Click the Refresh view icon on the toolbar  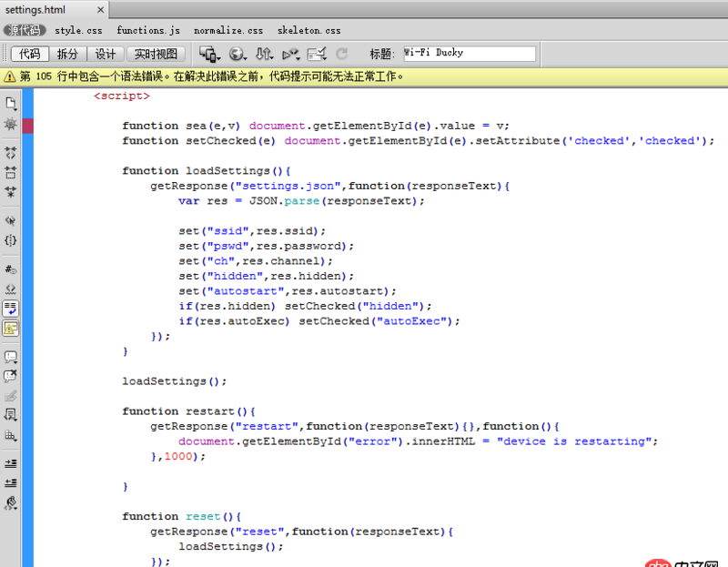[x=341, y=55]
